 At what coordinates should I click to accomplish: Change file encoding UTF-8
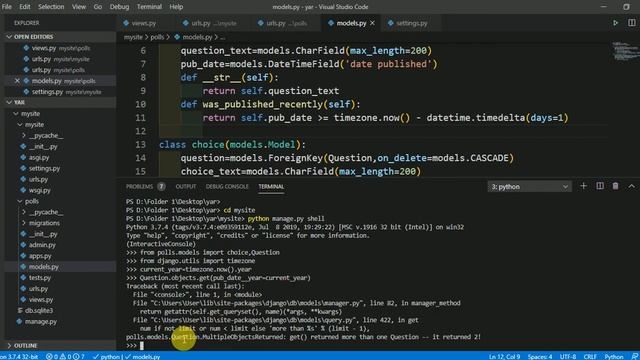tap(568, 356)
